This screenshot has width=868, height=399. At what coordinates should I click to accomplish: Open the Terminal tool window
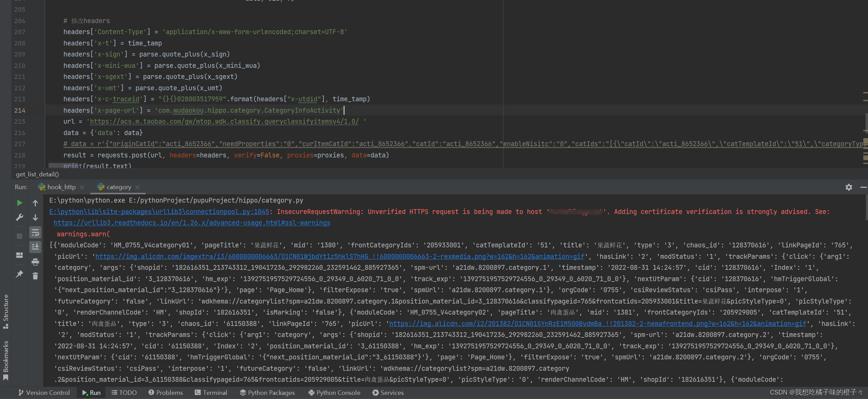coord(211,392)
